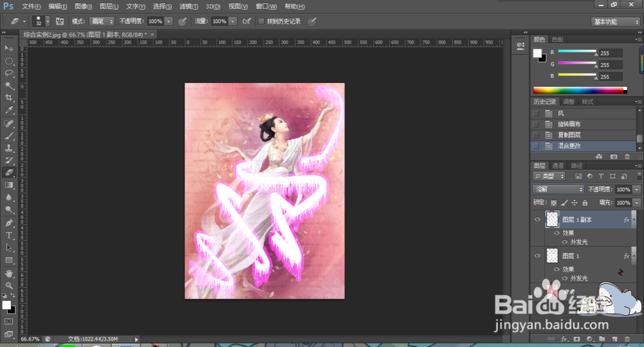
Task: Toggle 效果 eye under 图层 1
Action: point(557,269)
